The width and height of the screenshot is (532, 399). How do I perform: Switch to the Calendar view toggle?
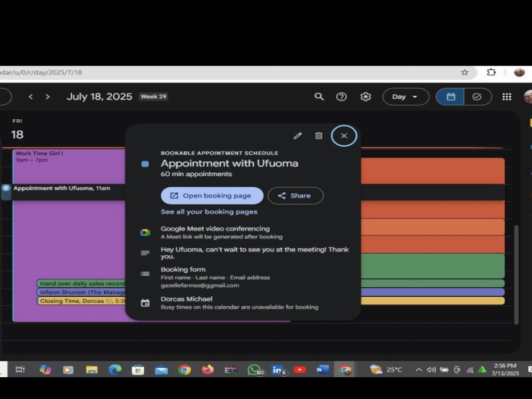pyautogui.click(x=450, y=97)
